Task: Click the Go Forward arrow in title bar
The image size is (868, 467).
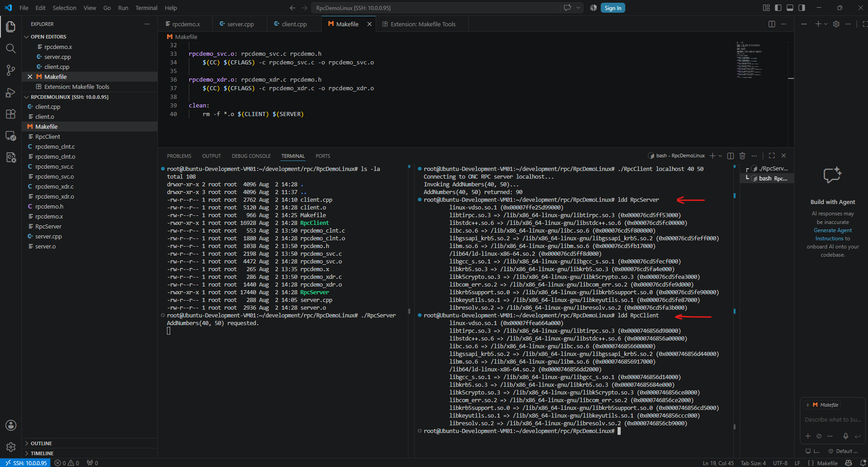Action: pyautogui.click(x=304, y=8)
